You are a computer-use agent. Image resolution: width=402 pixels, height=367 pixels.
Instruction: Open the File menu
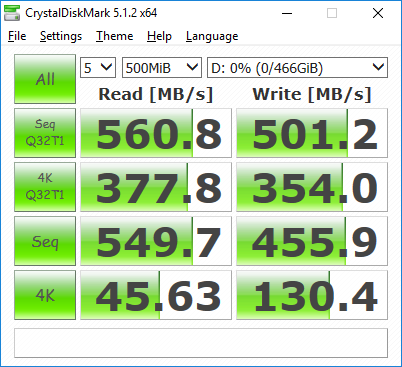click(17, 36)
